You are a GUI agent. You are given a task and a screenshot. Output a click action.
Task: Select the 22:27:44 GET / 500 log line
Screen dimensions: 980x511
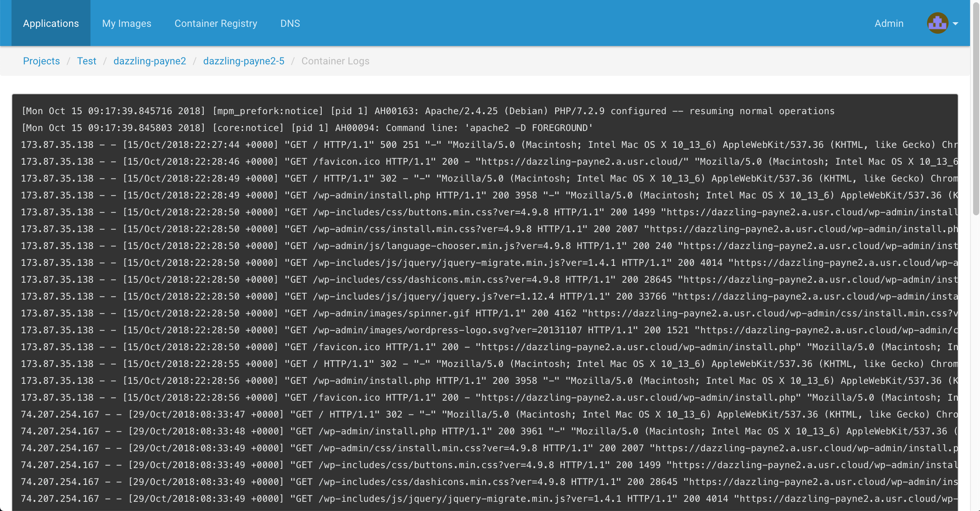point(489,145)
